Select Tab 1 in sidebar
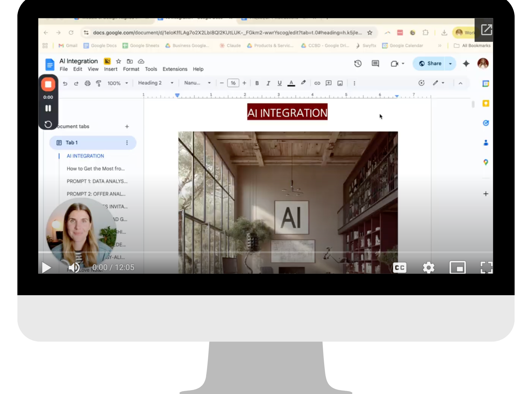 [93, 143]
